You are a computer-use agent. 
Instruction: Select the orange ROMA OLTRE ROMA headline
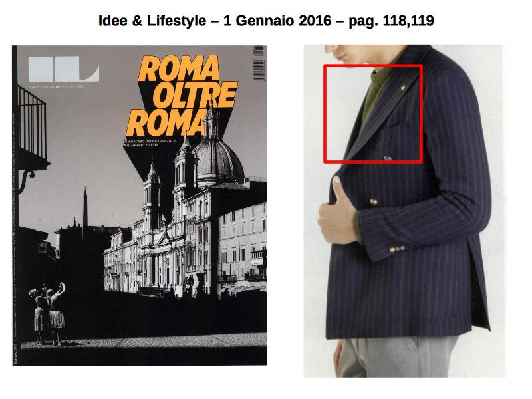182,96
